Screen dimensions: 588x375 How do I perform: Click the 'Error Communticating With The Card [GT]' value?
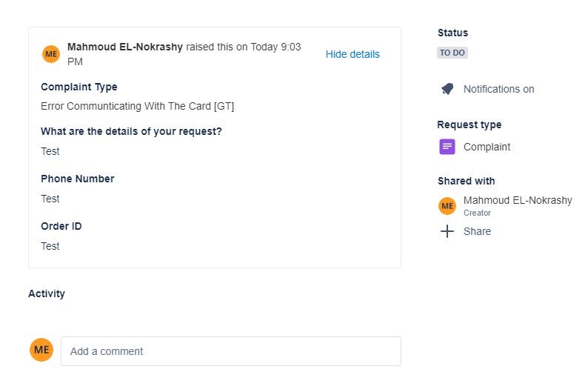(x=137, y=106)
